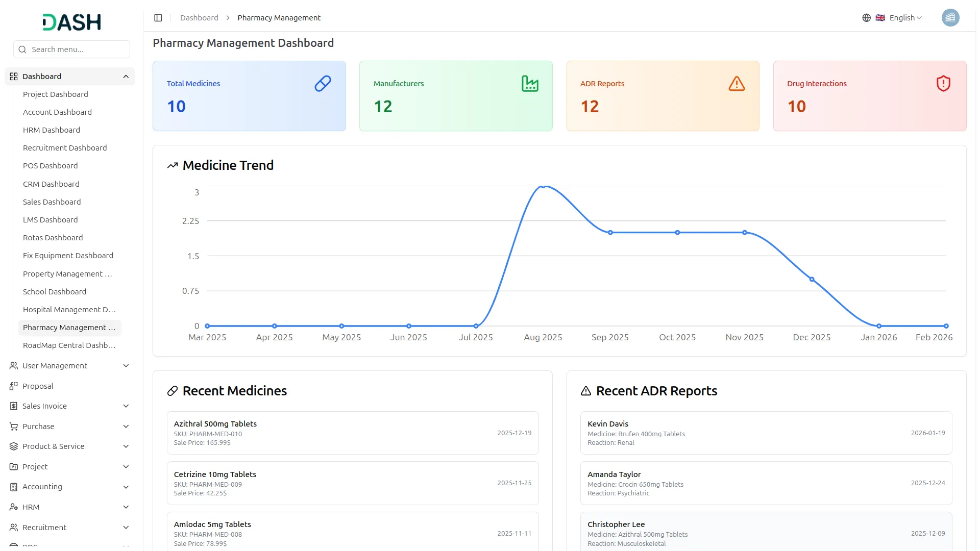Click the globe language icon
The width and height of the screenshot is (980, 551).
click(866, 18)
